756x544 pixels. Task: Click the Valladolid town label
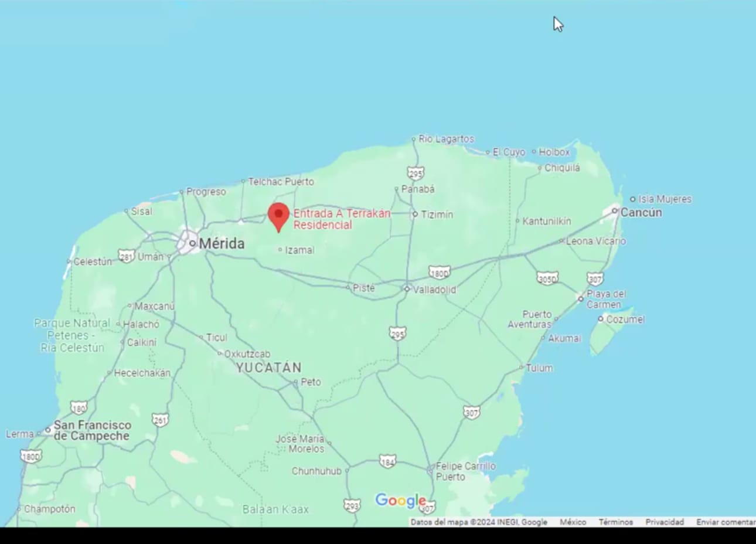click(434, 290)
